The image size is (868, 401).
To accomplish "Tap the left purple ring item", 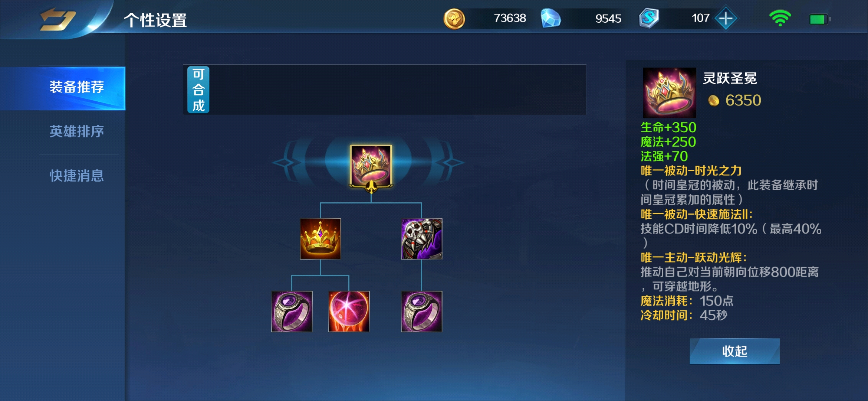I will [x=292, y=312].
